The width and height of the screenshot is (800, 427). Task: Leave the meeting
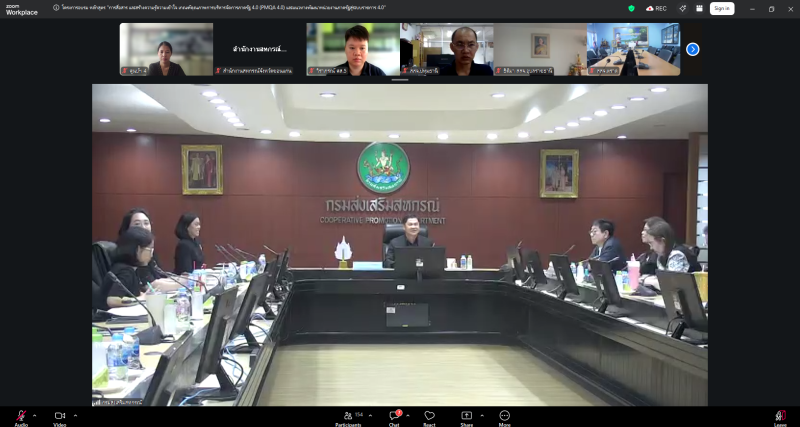[780, 416]
